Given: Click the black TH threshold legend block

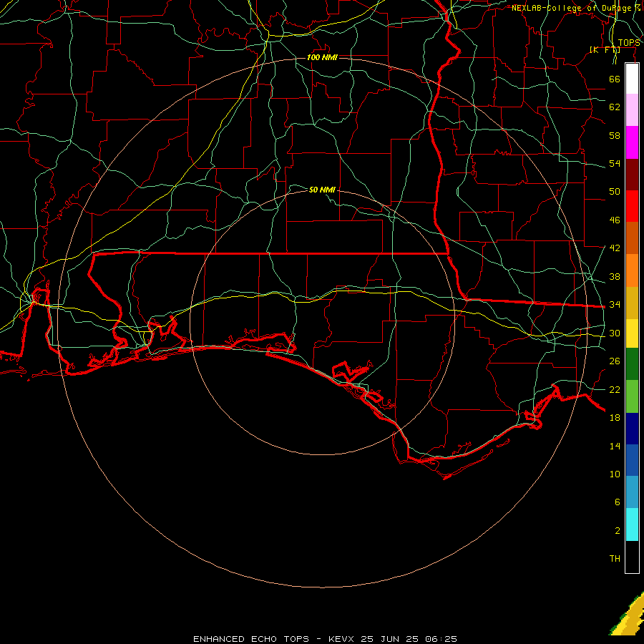Looking at the screenshot, I should 632,557.
